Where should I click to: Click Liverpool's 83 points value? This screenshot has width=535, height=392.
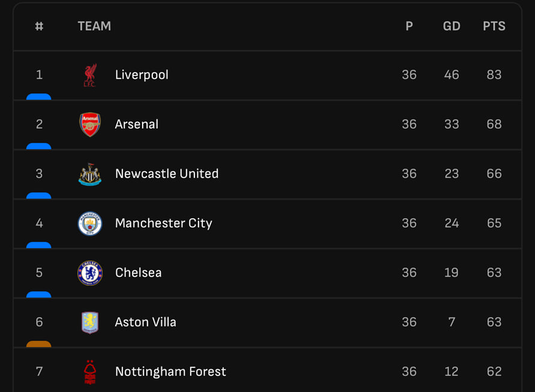(494, 75)
